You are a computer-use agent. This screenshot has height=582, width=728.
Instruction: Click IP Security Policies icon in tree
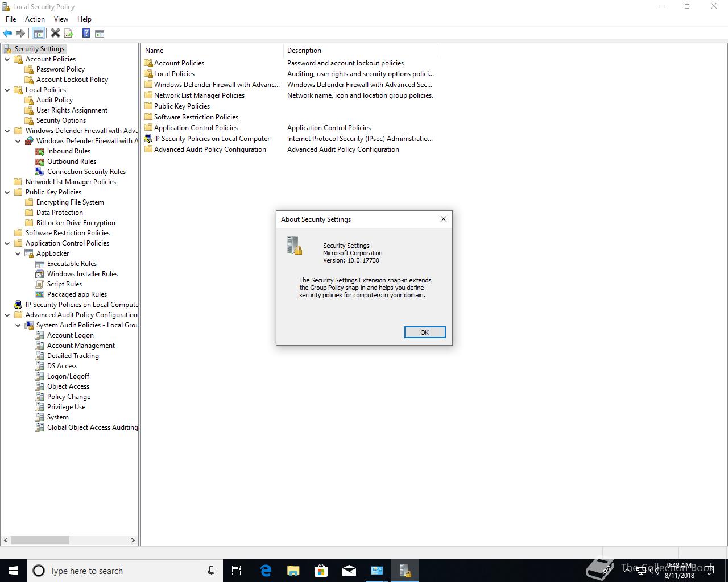[18, 305]
